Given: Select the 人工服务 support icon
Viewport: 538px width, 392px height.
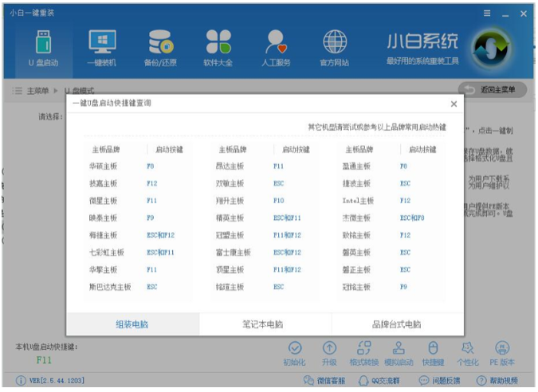Looking at the screenshot, I should (x=276, y=47).
